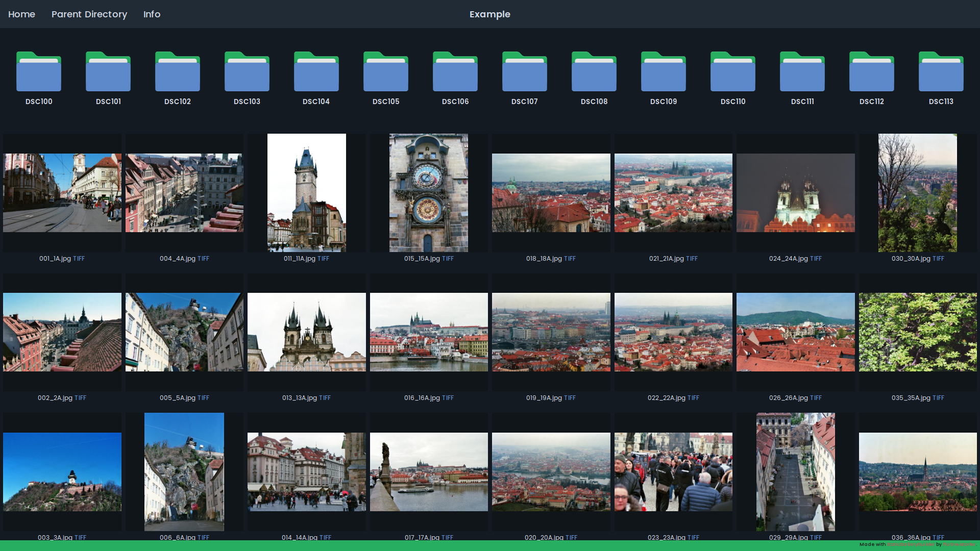Open the DSC109 folder icon
This screenshot has height=551, width=980.
[x=664, y=72]
